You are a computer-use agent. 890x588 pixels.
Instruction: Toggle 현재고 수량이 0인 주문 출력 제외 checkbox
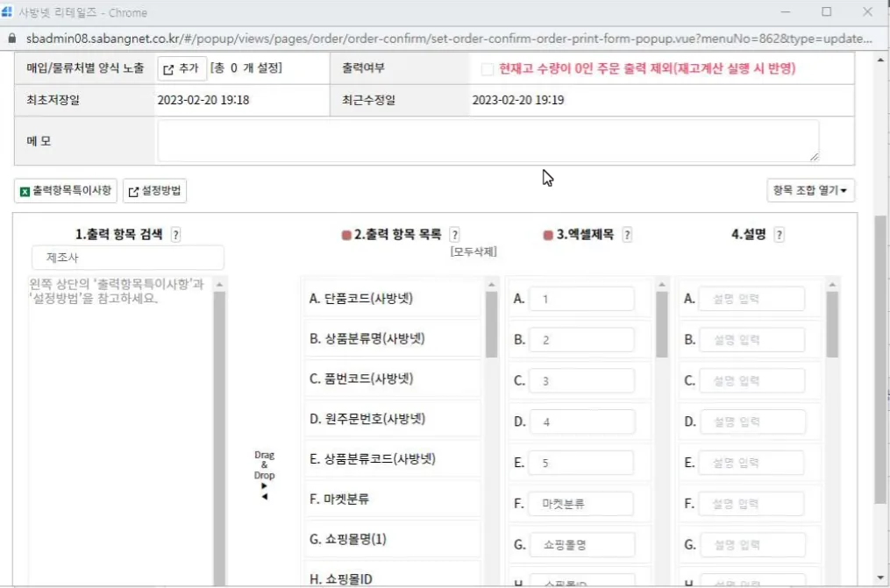(x=487, y=69)
